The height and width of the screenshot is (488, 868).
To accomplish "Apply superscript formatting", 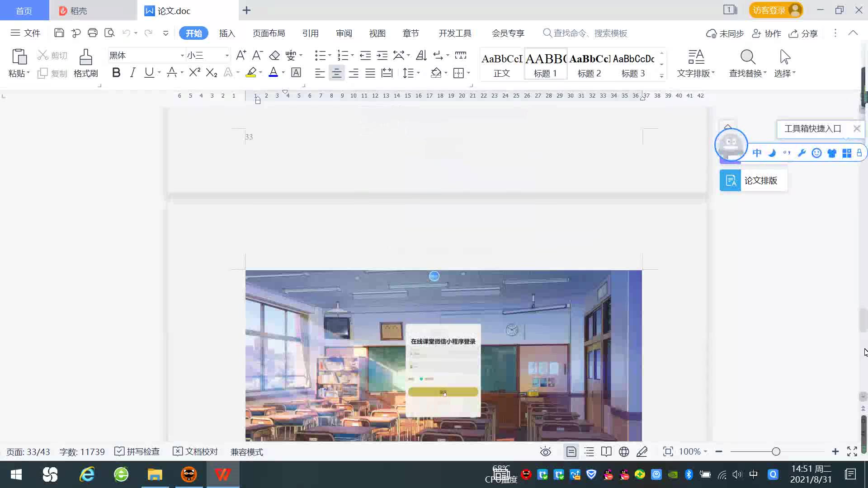I will pyautogui.click(x=195, y=72).
